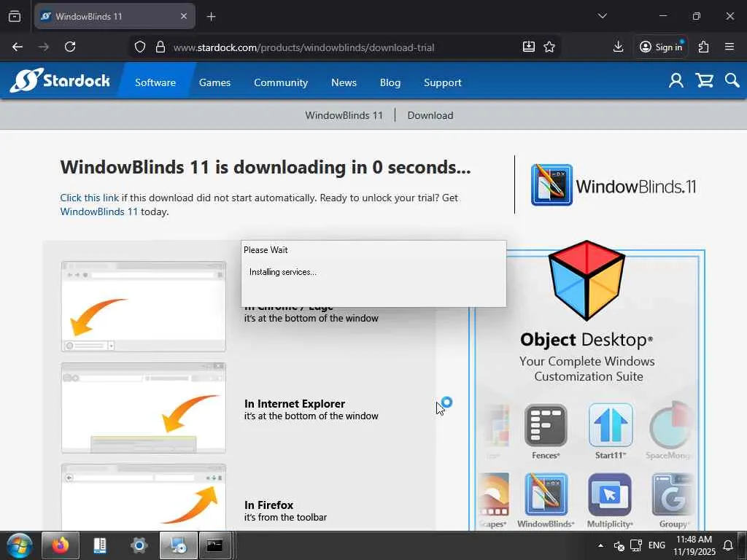Click the Object Desktop cube logo
Image resolution: width=747 pixels, height=560 pixels.
pos(587,280)
